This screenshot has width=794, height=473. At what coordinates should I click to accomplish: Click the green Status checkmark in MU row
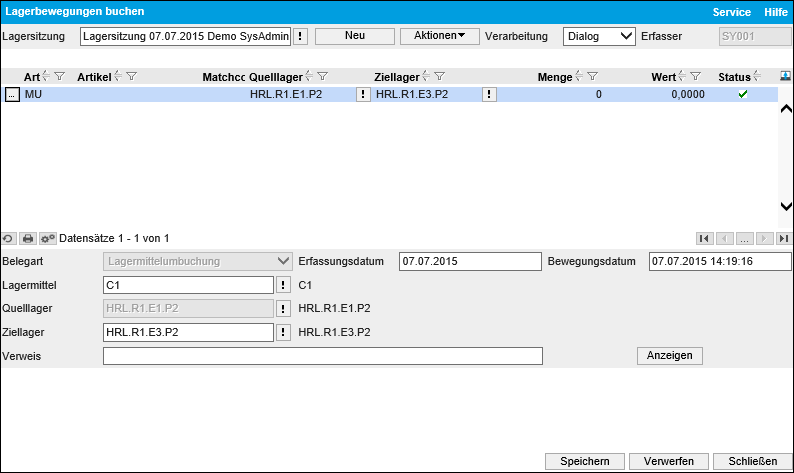742,95
